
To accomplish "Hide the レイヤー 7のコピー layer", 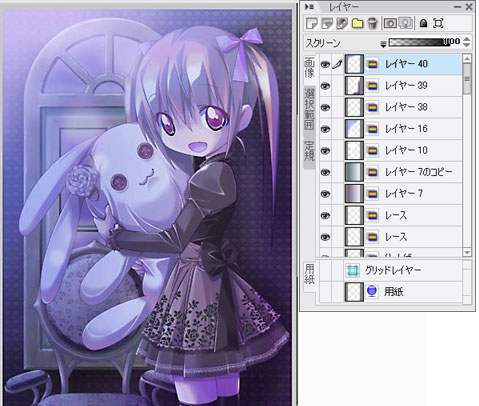I will tap(325, 172).
